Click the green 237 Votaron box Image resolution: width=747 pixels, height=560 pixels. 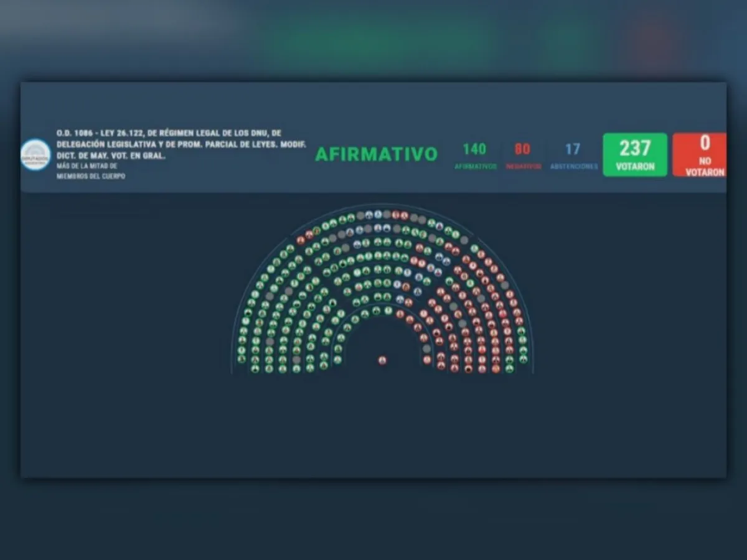tap(634, 154)
